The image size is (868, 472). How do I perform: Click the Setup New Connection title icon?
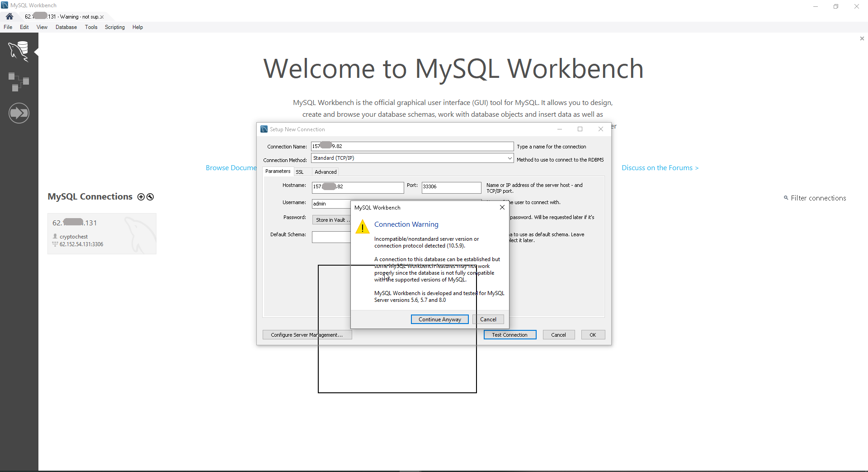tap(264, 129)
